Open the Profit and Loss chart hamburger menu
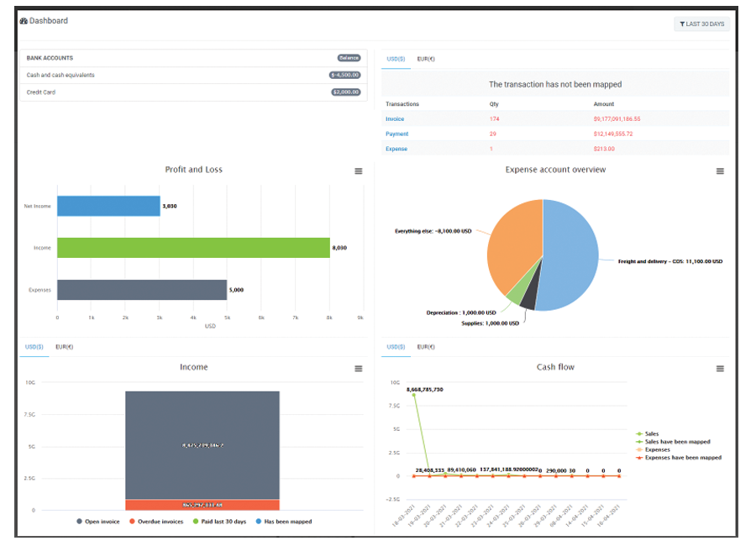The image size is (756, 546). point(359,171)
